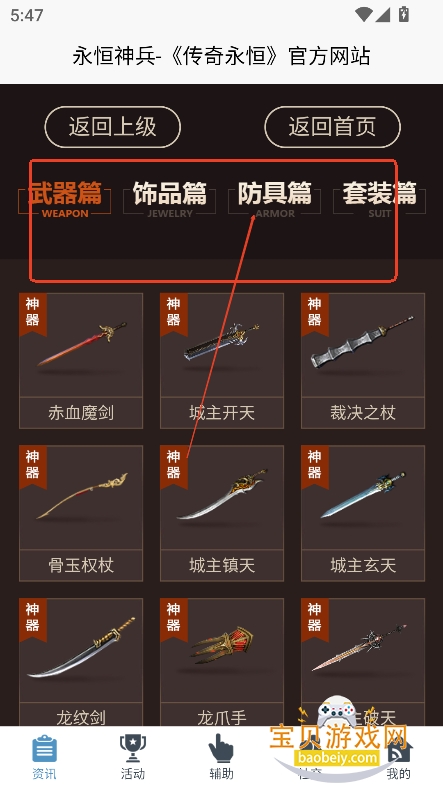
Task: Click the 返回首页 button
Action: click(333, 127)
